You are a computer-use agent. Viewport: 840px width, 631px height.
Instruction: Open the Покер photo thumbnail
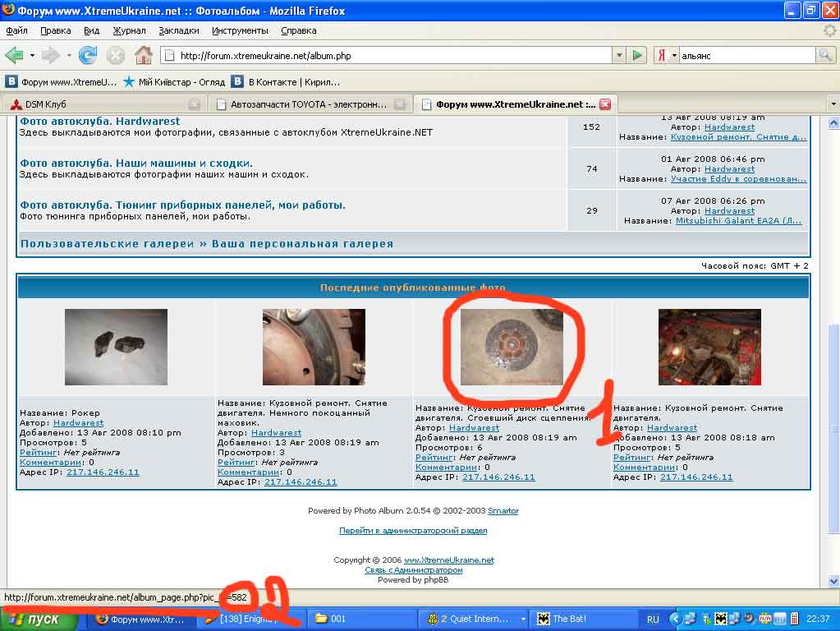117,347
